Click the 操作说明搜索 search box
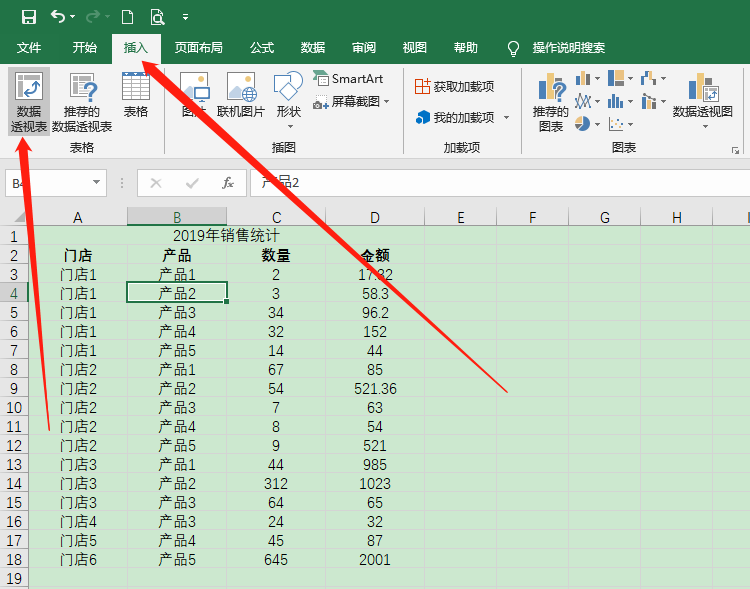This screenshot has height=589, width=750. coord(569,47)
